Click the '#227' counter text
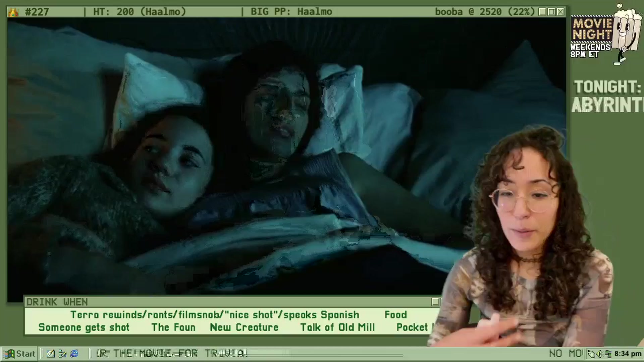This screenshot has height=362, width=644. pos(37,12)
